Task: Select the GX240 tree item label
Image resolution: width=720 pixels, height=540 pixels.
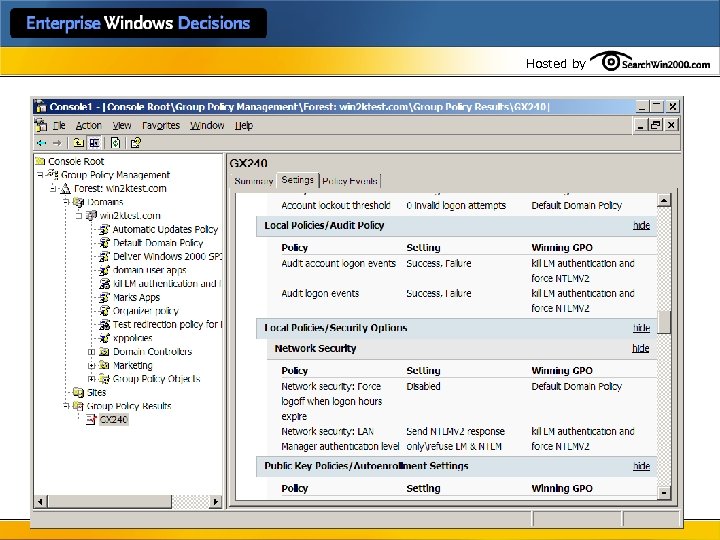Action: point(113,419)
